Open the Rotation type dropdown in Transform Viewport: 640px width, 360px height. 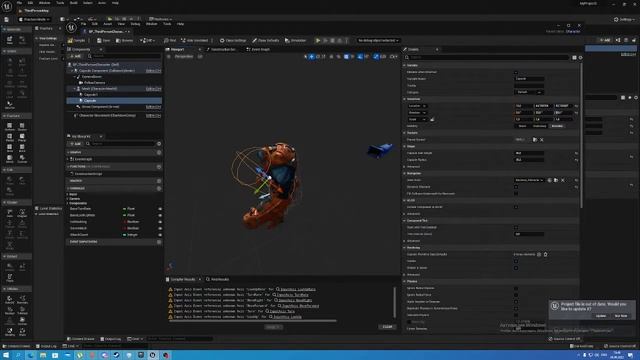pyautogui.click(x=417, y=113)
